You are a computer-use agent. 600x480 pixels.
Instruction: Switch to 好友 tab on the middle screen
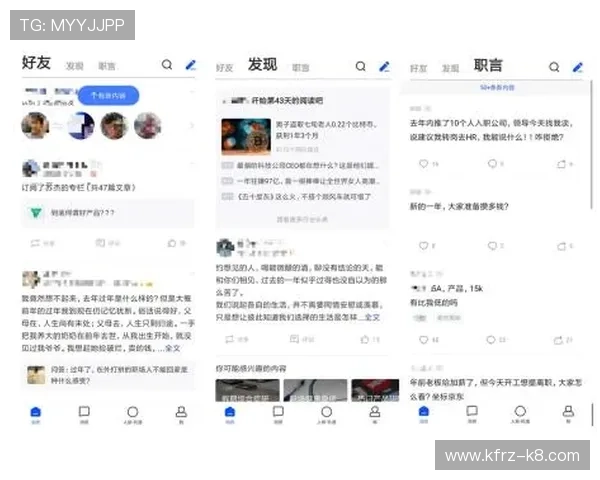pos(225,68)
